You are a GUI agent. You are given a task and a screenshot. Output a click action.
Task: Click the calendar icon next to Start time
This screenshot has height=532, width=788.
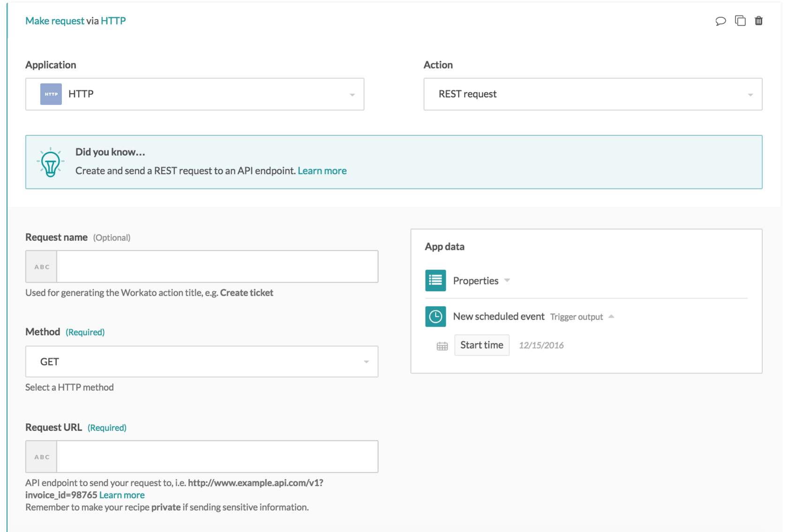(441, 346)
